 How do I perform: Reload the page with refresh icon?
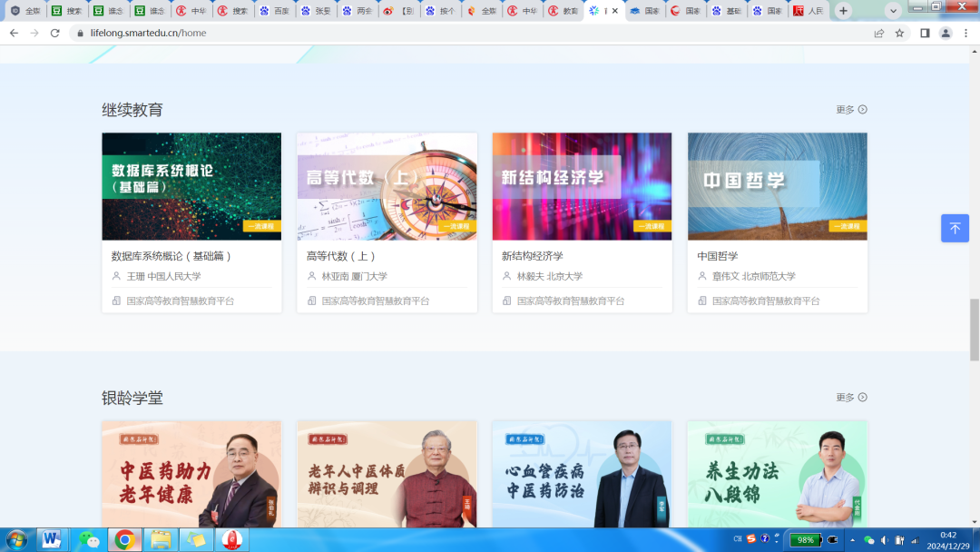(54, 33)
